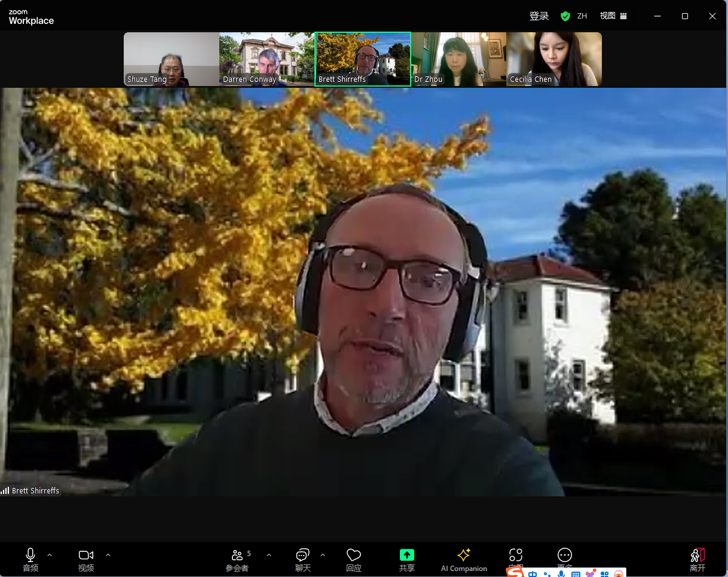
Task: Open the 视图 view layout menu
Action: point(613,16)
